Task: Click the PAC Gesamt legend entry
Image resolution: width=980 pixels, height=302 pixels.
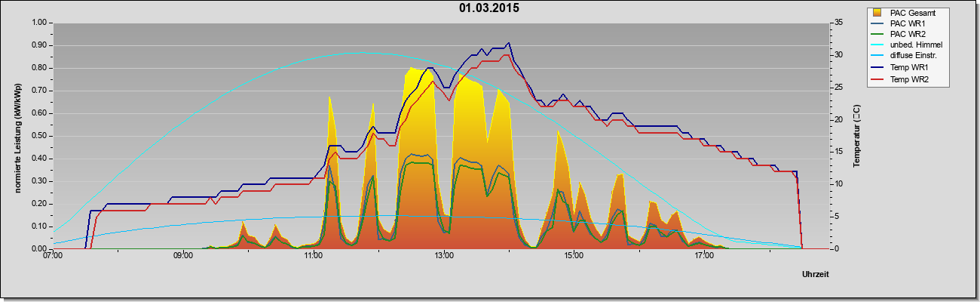Action: pyautogui.click(x=905, y=13)
